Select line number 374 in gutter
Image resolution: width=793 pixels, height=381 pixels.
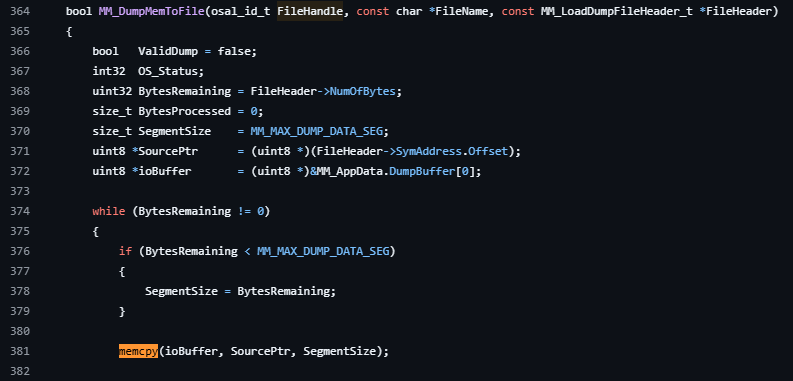point(19,211)
